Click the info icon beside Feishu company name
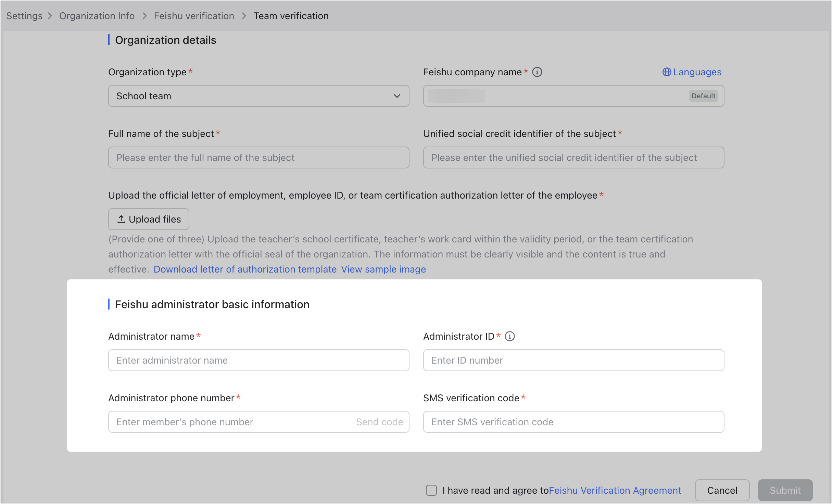The width and height of the screenshot is (832, 504). pos(538,72)
